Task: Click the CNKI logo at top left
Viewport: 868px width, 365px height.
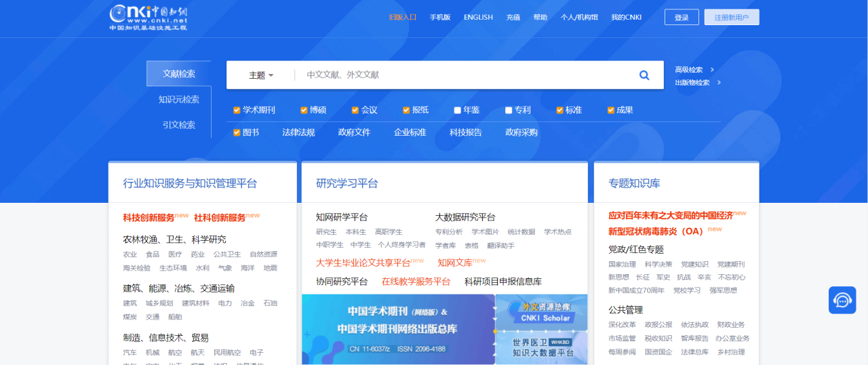Action: pos(149,17)
